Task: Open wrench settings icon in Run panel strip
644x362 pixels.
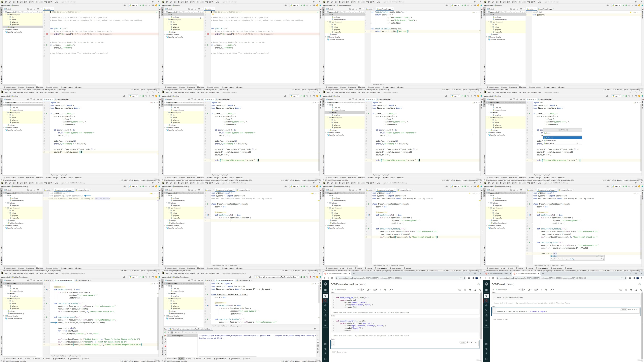Action: point(165,342)
